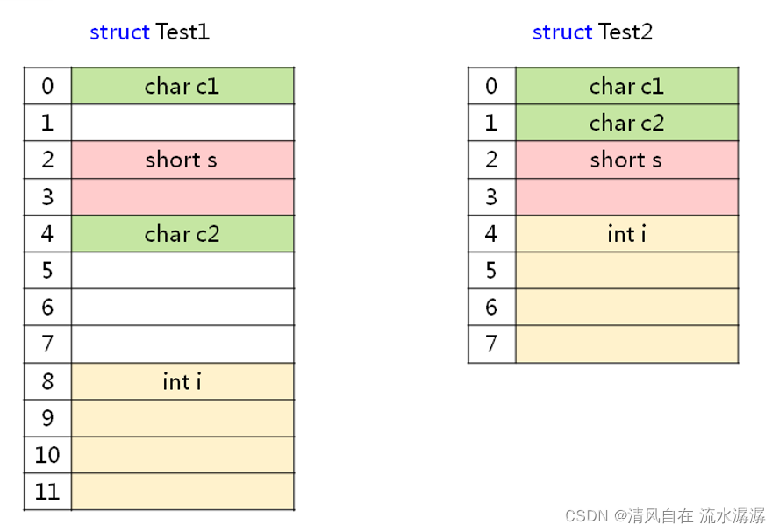The width and height of the screenshot is (779, 532).
Task: Click the int i cell in Test1
Action: (182, 381)
